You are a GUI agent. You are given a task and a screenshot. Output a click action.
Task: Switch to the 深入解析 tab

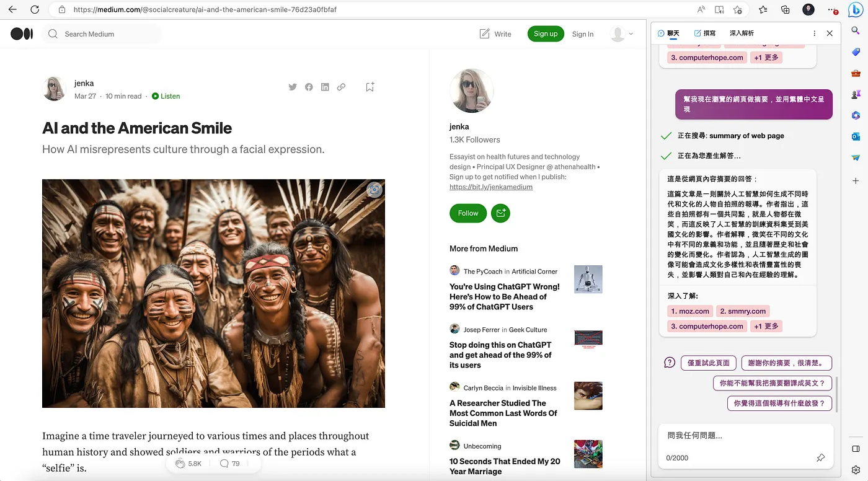(x=742, y=33)
